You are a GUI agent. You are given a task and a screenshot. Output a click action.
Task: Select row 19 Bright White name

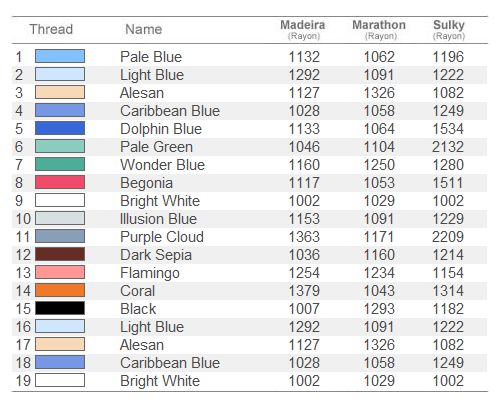[x=160, y=381]
